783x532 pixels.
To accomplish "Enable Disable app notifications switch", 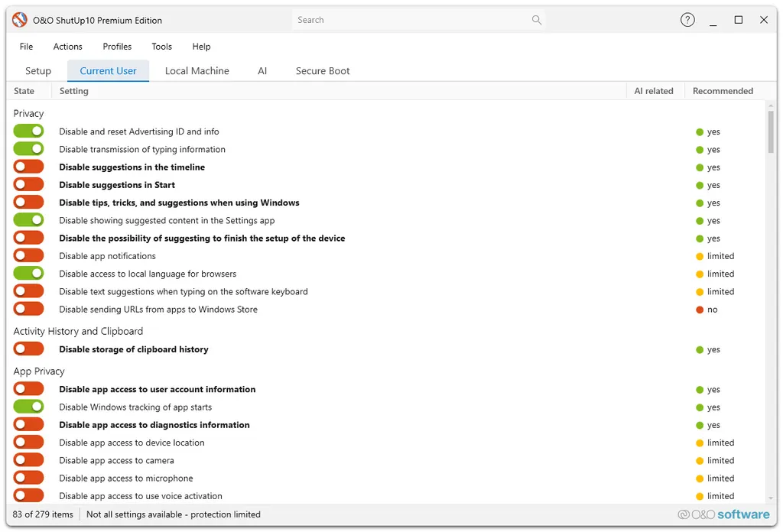I will click(28, 256).
